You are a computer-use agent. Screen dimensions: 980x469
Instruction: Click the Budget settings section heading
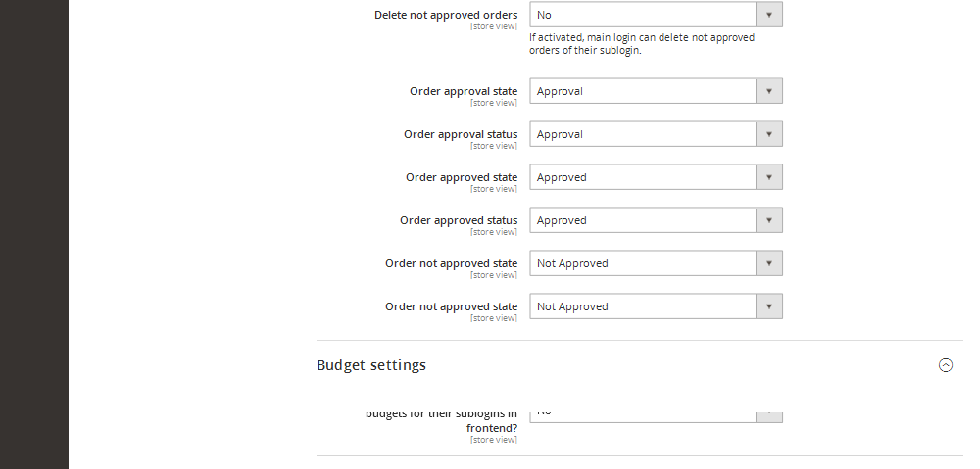[371, 365]
